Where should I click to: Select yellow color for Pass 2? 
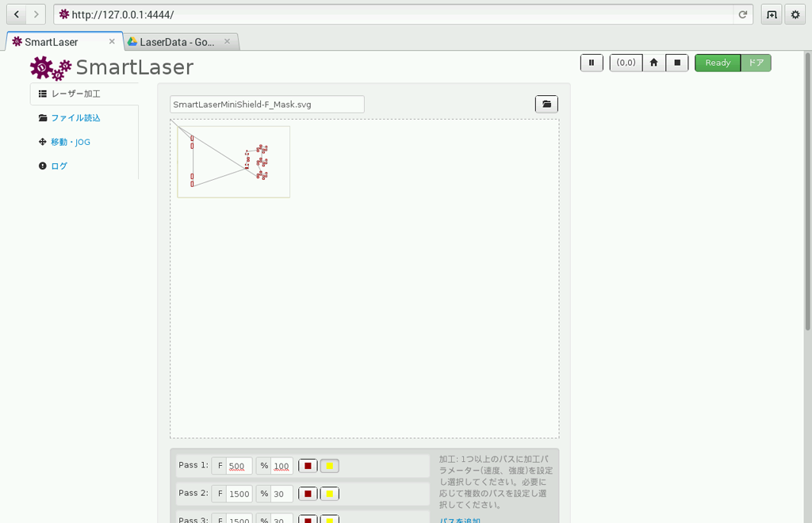click(329, 494)
